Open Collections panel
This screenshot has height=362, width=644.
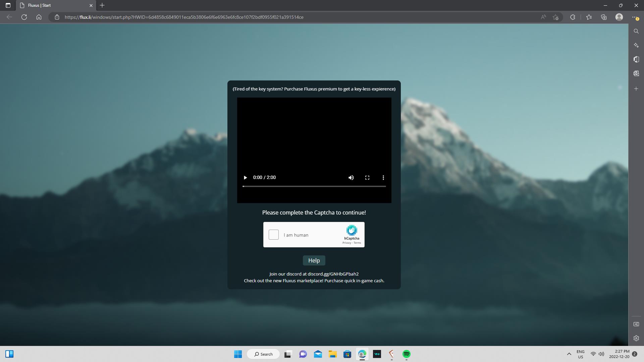click(x=604, y=17)
